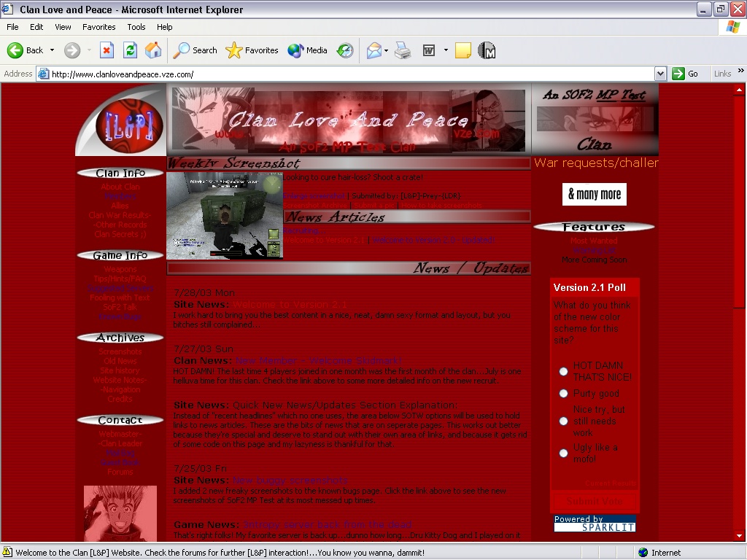This screenshot has height=560, width=747.
Task: Click the scrollbar up arrow
Action: [x=739, y=89]
